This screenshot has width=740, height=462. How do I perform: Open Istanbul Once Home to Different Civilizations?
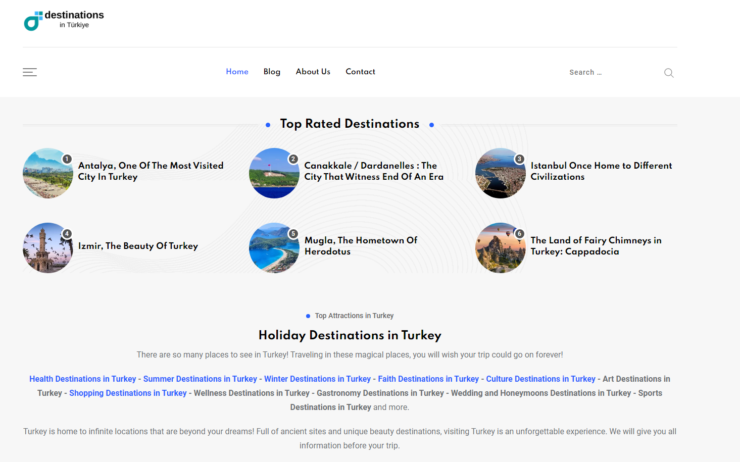click(601, 171)
